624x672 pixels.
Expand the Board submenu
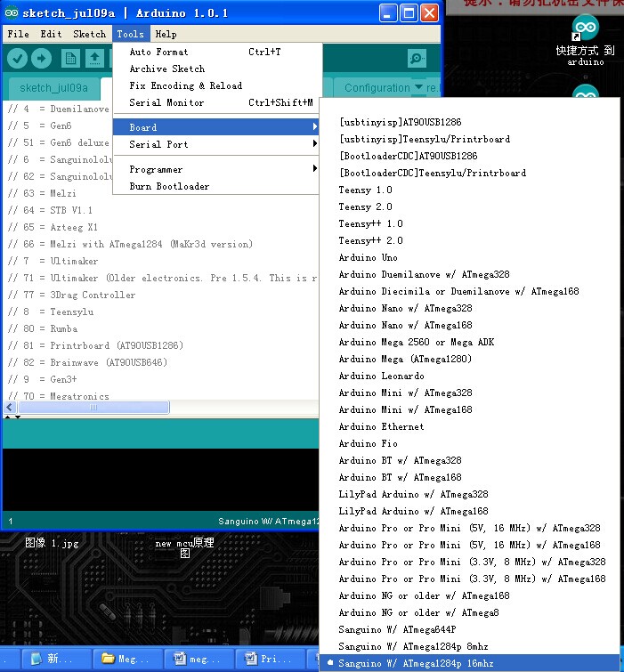(216, 127)
